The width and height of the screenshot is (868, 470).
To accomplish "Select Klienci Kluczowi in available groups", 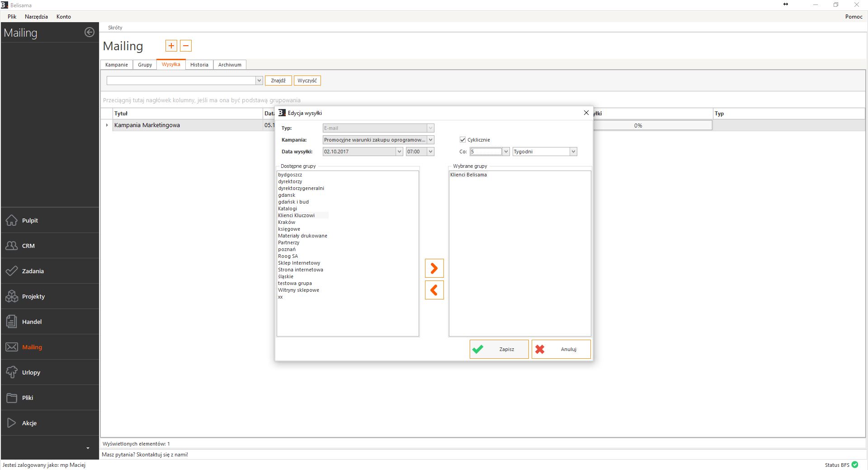I will (x=296, y=215).
